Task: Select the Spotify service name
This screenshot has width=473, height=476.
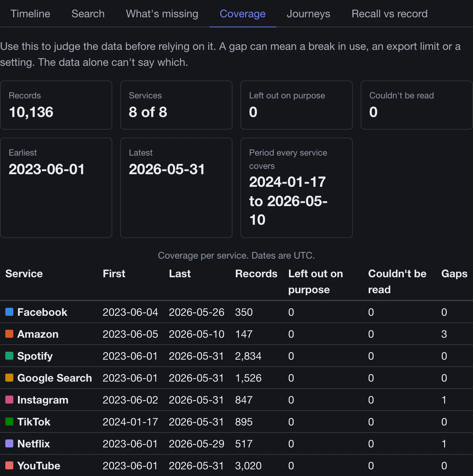Action: coord(35,356)
